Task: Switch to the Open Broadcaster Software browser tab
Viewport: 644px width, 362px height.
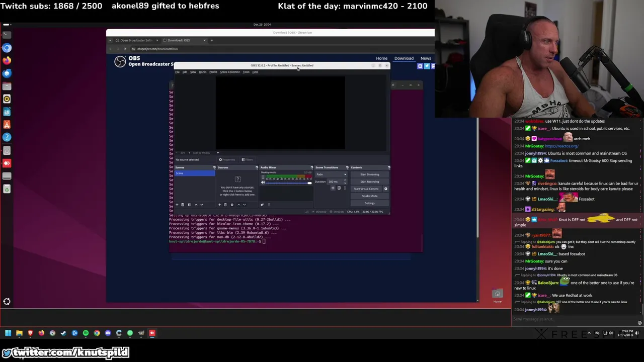Action: [137, 40]
